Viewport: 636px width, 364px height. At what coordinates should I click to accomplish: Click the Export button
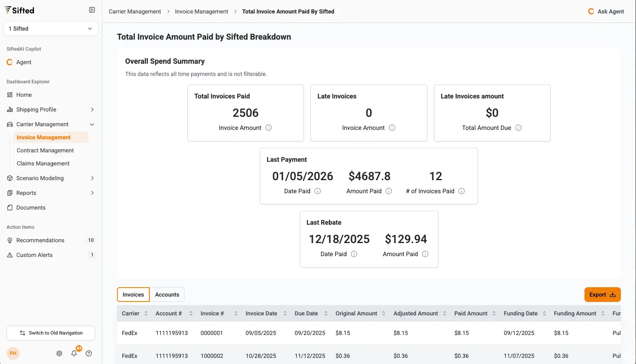coord(602,294)
